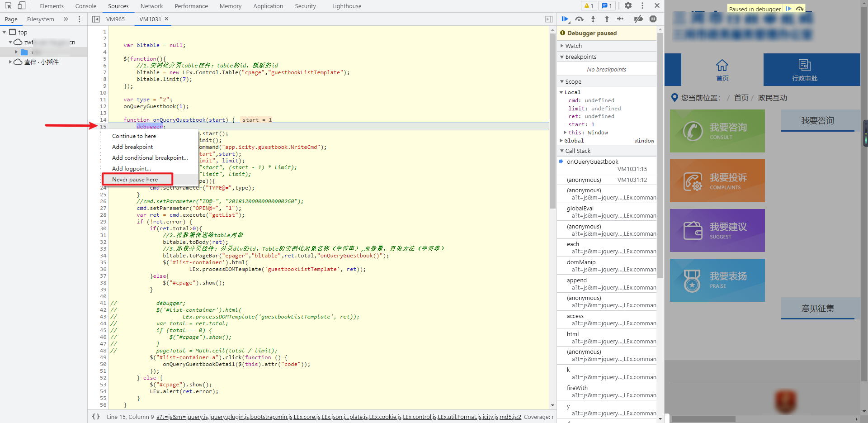
Task: Step into next function call
Action: (593, 19)
